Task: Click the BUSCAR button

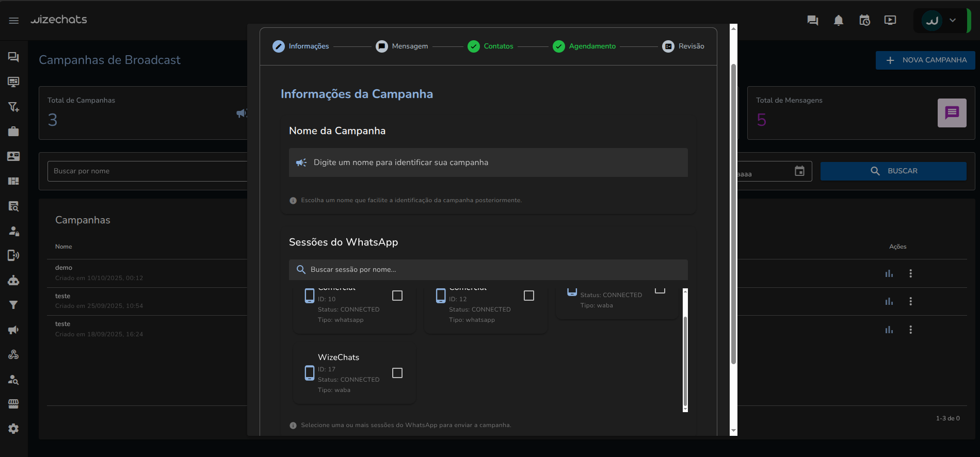Action: [x=893, y=171]
